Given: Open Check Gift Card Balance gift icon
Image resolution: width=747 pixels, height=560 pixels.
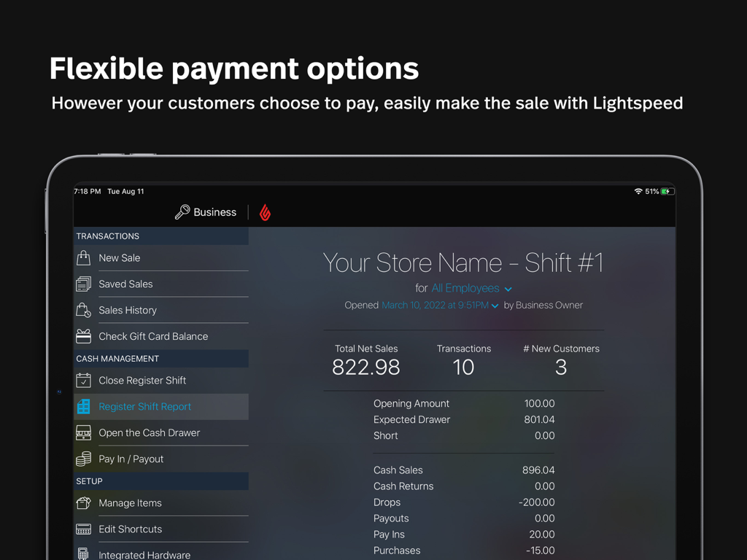Looking at the screenshot, I should click(x=84, y=336).
